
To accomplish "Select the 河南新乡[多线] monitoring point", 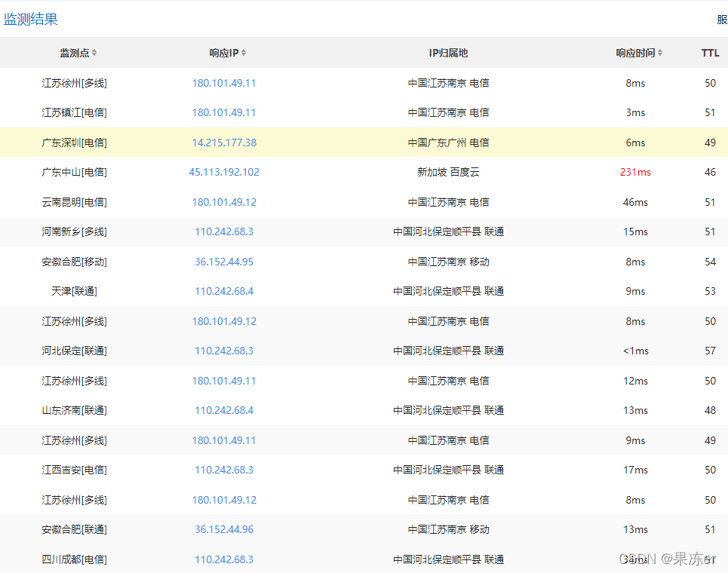I will click(x=74, y=231).
